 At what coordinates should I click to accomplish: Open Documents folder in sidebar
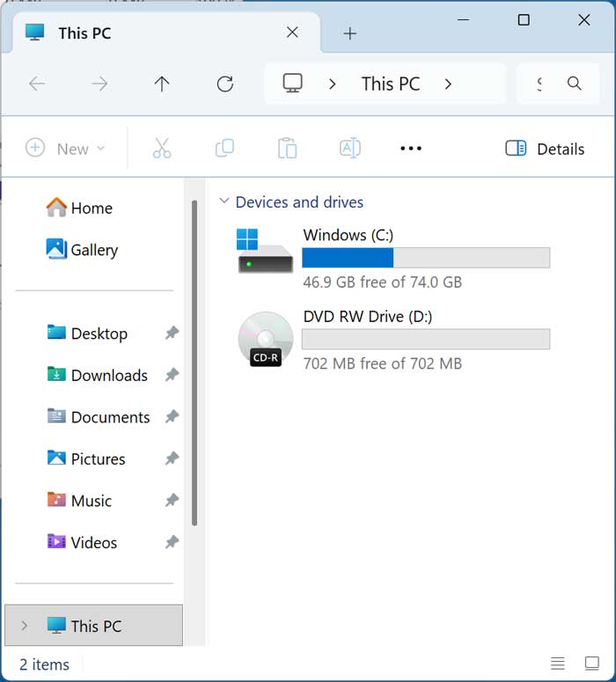click(x=99, y=417)
